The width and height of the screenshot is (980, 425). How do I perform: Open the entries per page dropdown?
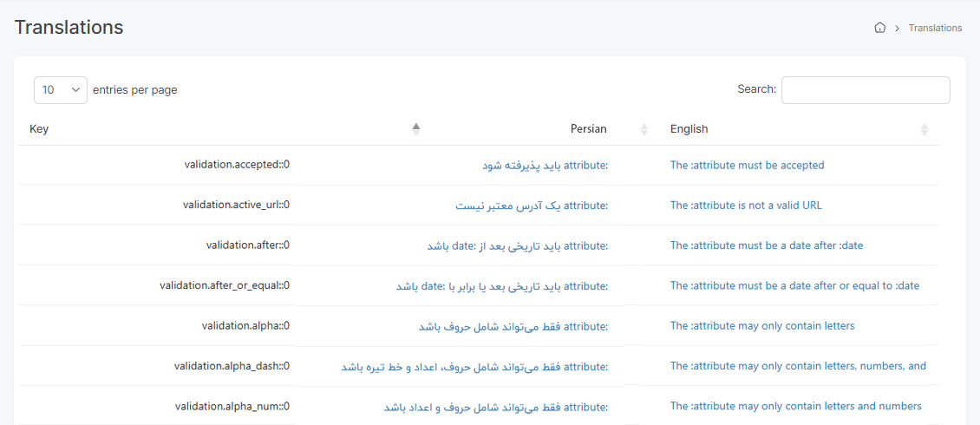point(61,90)
